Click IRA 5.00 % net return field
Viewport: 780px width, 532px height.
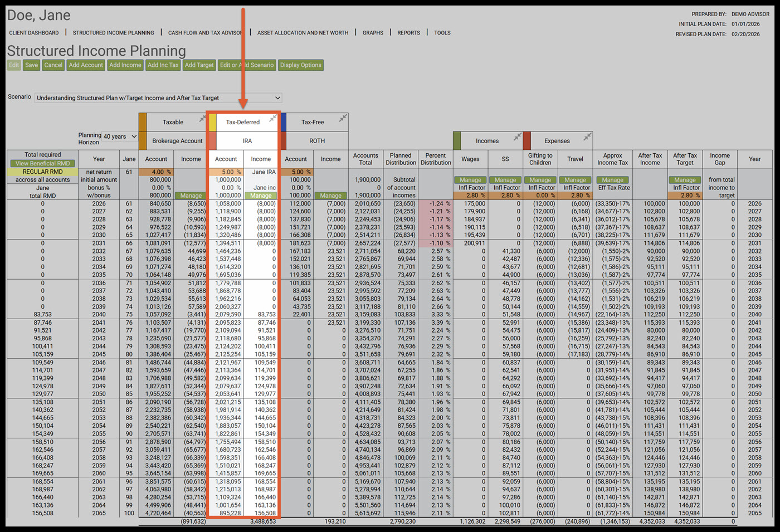point(226,172)
